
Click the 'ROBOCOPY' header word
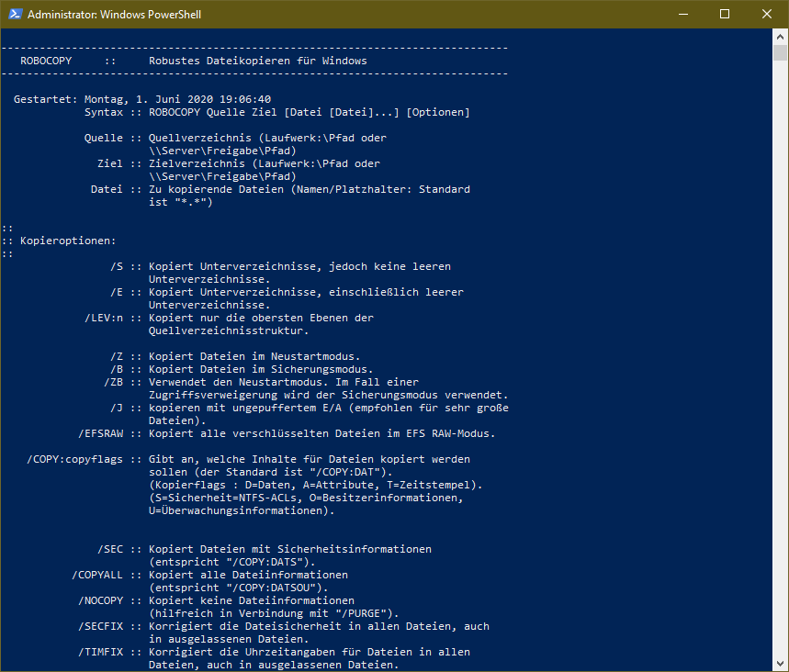pos(46,61)
